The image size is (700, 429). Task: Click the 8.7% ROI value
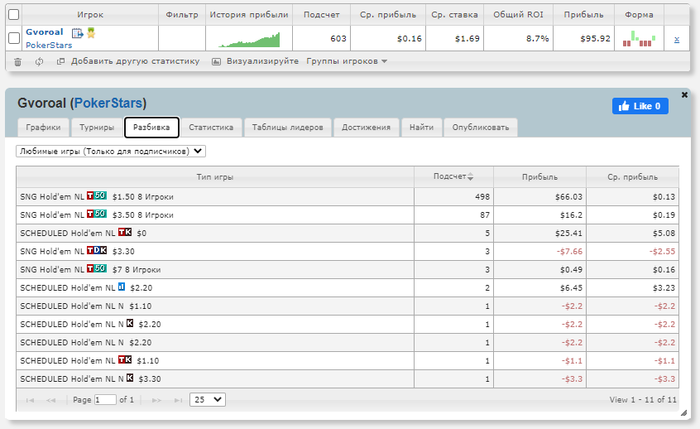point(537,39)
